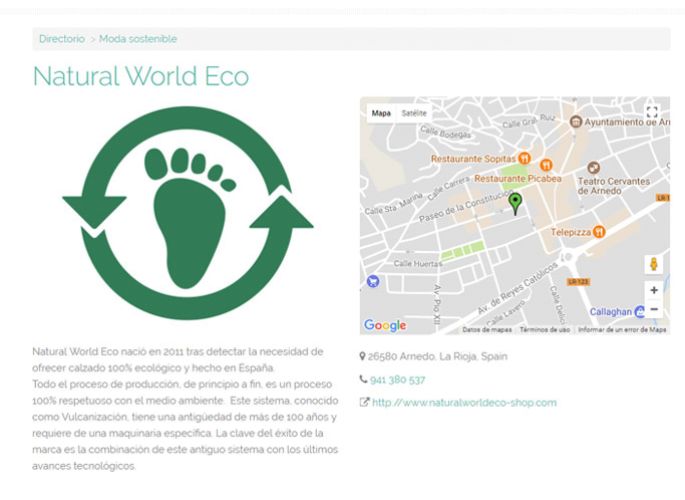
Task: Click the Callaghan map label
Action: pos(610,312)
